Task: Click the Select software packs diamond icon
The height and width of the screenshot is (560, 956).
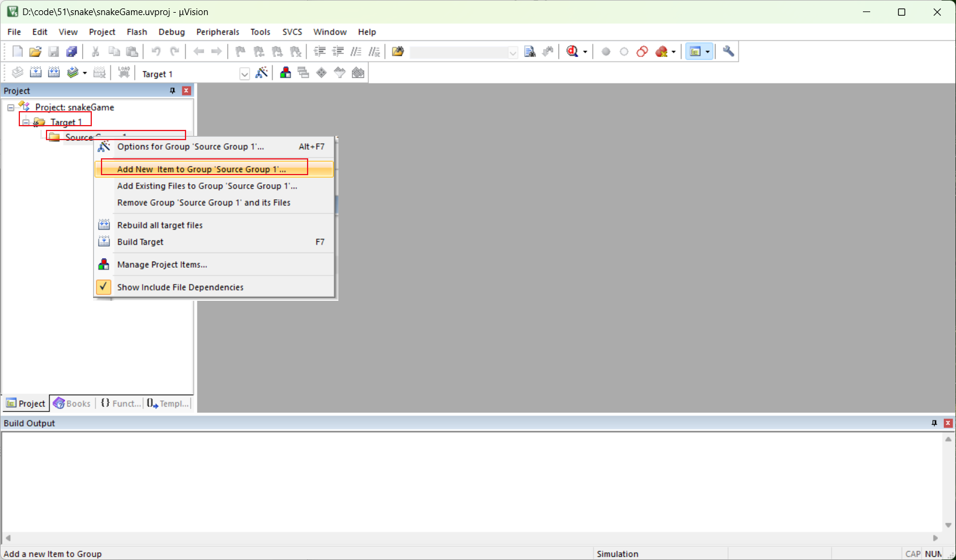Action: pos(321,73)
